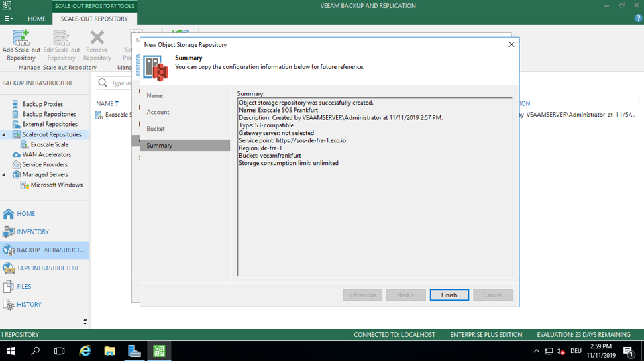Select Backup Proxies in the tree
The height and width of the screenshot is (361, 644).
point(42,104)
